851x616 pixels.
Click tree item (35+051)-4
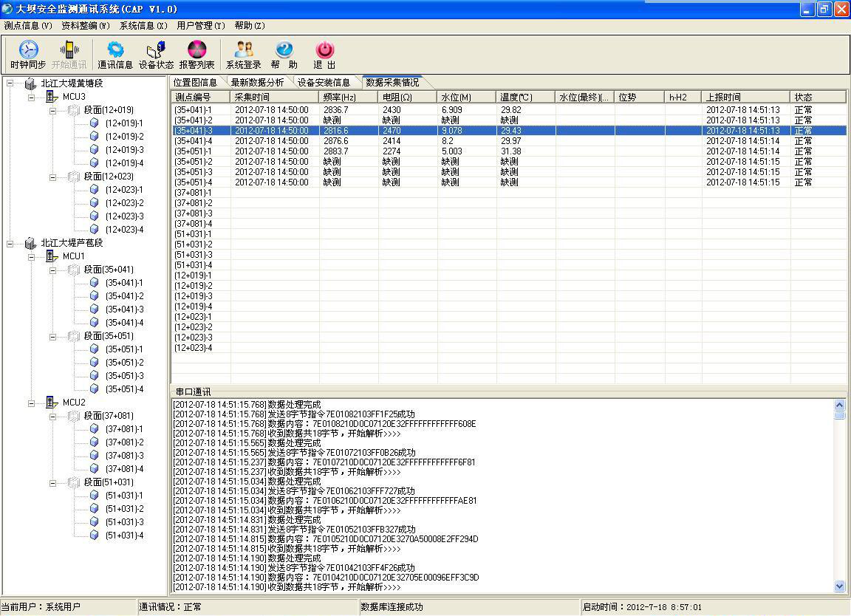click(125, 389)
